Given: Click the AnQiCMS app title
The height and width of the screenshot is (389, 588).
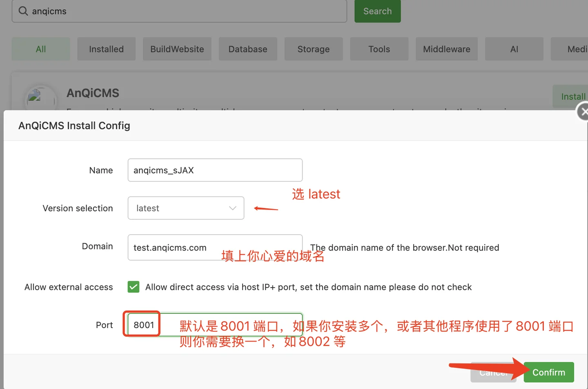Looking at the screenshot, I should pyautogui.click(x=93, y=93).
